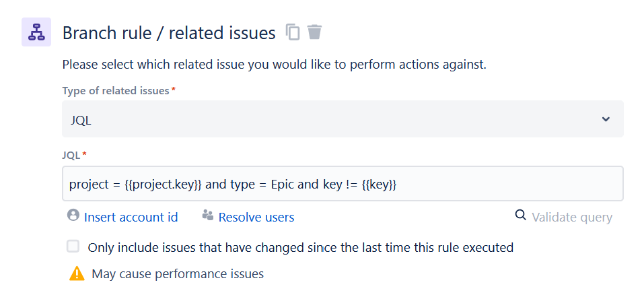Enable the only include changed issues checkbox
This screenshot has width=644, height=299.
(x=73, y=246)
